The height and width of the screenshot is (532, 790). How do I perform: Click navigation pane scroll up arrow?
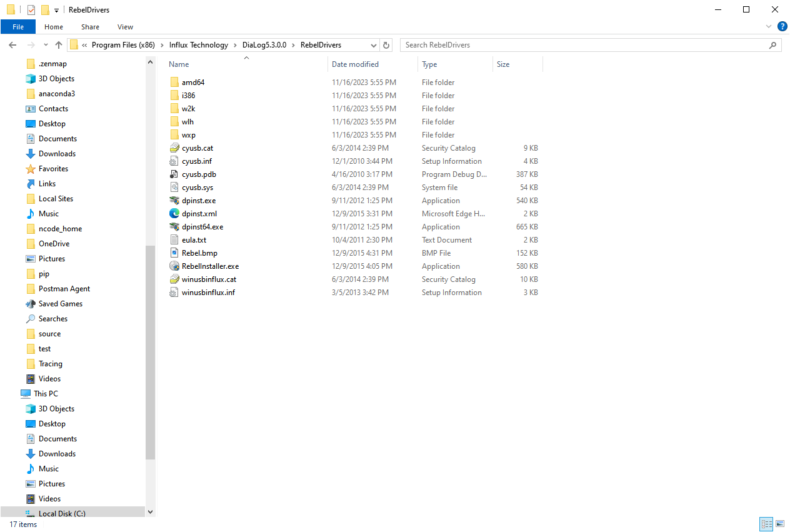pos(150,63)
